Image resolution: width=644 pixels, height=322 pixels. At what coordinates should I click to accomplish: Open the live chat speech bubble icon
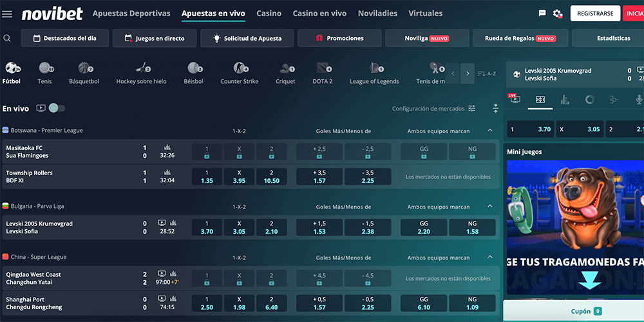point(542,14)
